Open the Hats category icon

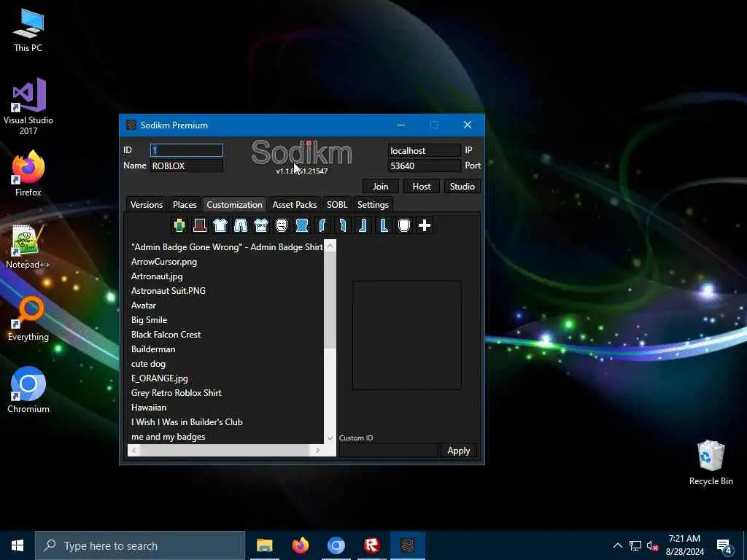tap(200, 225)
